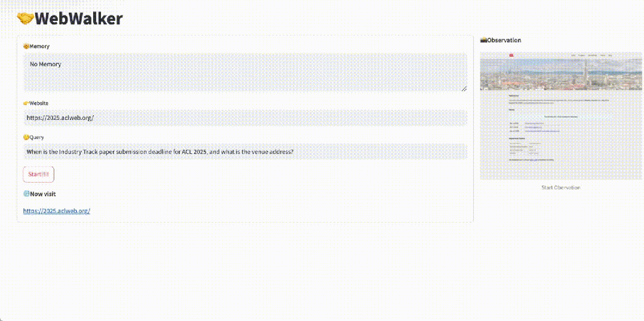644x321 pixels.
Task: Click the Observation panel heading
Action: click(504, 41)
